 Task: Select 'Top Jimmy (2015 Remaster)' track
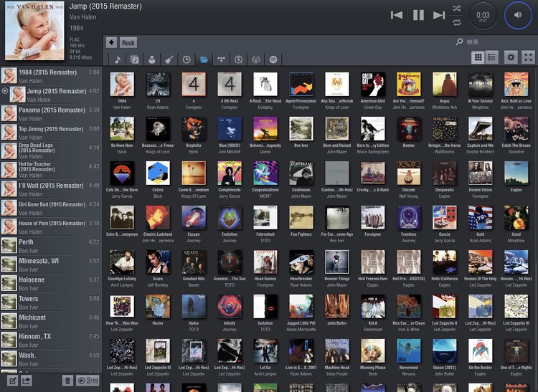click(52, 133)
